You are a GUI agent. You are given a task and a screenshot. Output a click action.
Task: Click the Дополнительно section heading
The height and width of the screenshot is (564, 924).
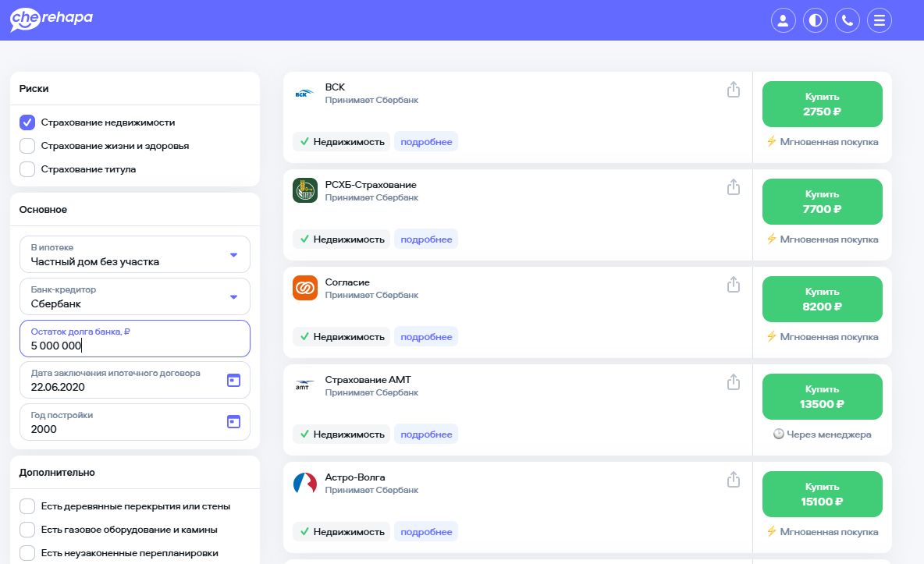coord(56,473)
